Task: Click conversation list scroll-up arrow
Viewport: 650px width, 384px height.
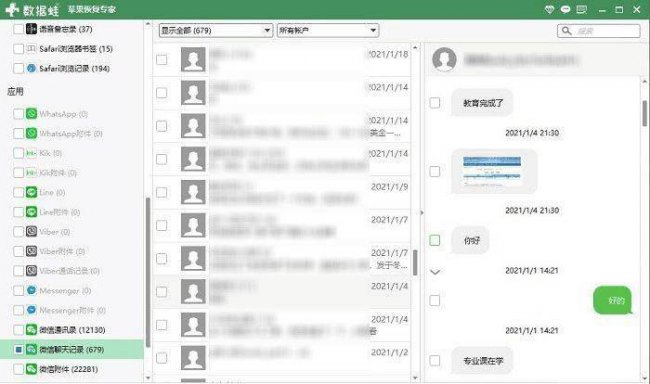Action: point(415,48)
